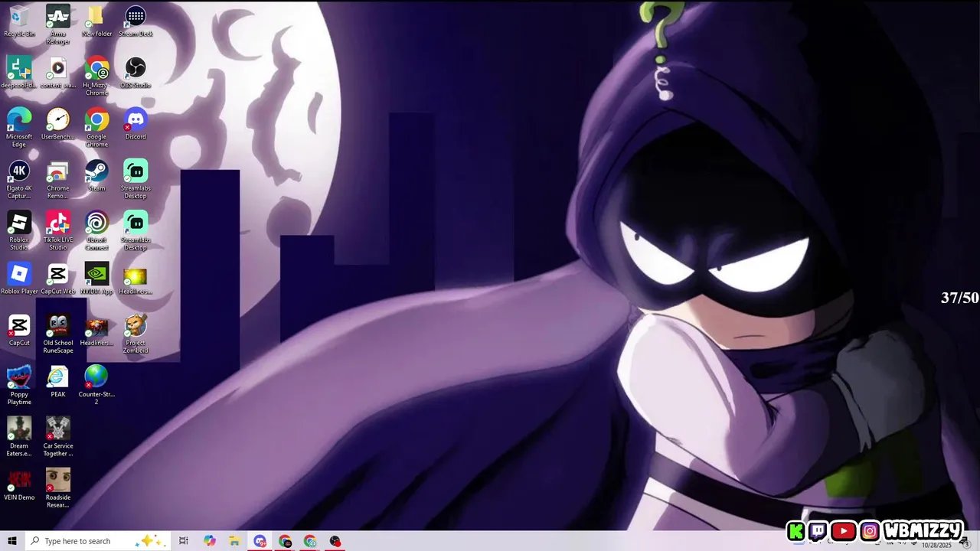Select the TikTok LIVE Studio desktop icon
The height and width of the screenshot is (551, 980).
point(58,230)
